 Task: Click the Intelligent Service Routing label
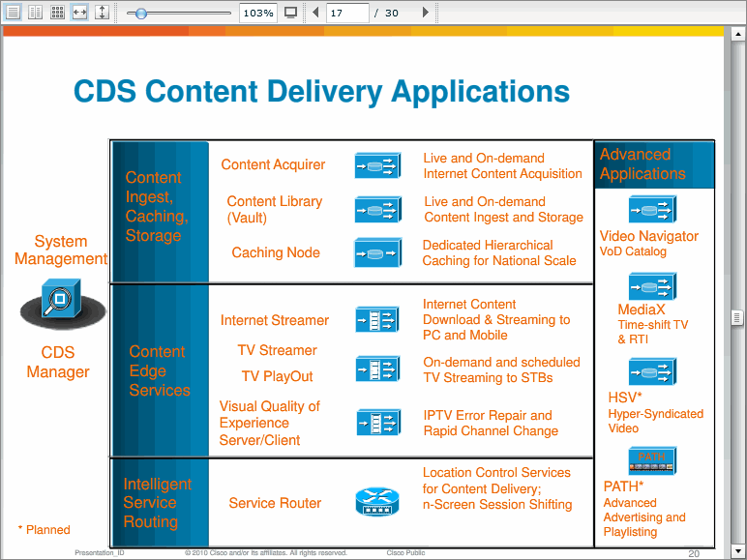(157, 502)
